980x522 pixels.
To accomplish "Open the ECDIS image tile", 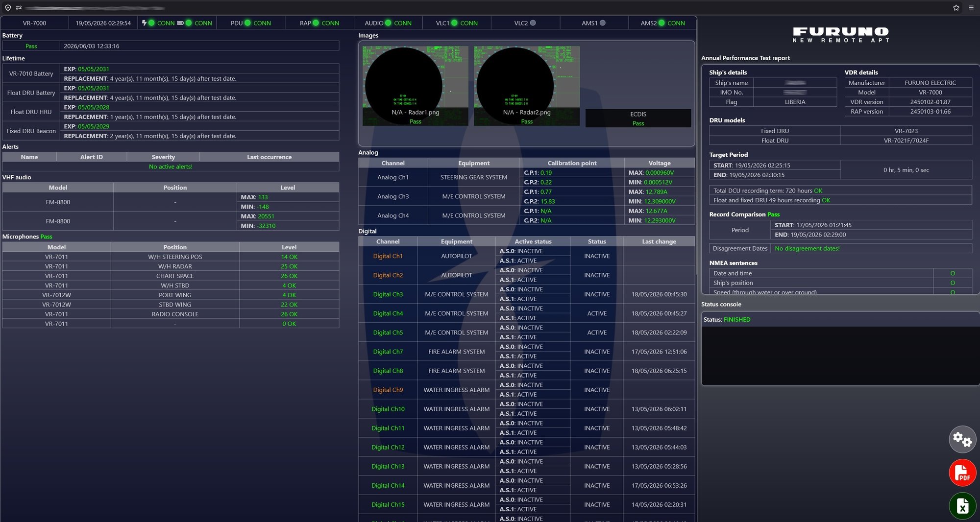I will tap(638, 118).
